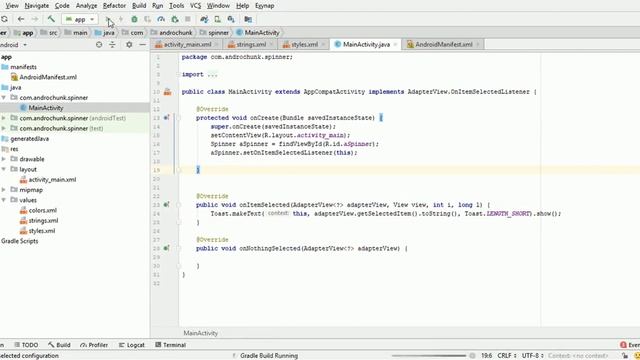Collapse the com.androchunk.spinner package

click(4, 98)
